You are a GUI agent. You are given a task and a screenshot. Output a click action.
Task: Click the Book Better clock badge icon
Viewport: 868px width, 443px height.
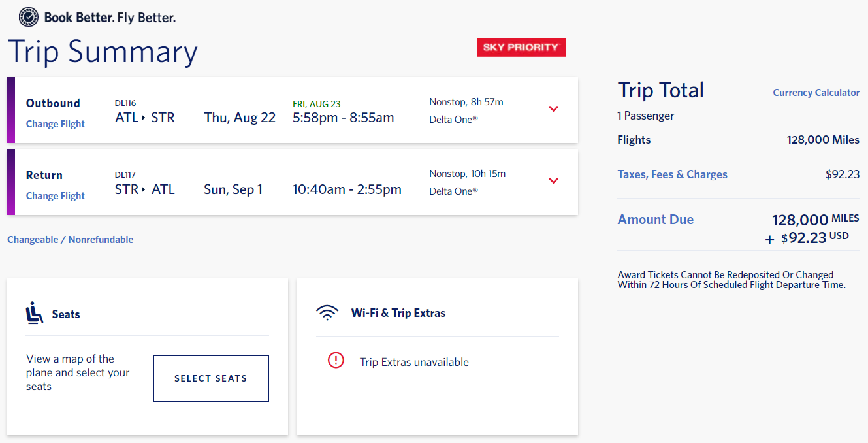coord(29,17)
